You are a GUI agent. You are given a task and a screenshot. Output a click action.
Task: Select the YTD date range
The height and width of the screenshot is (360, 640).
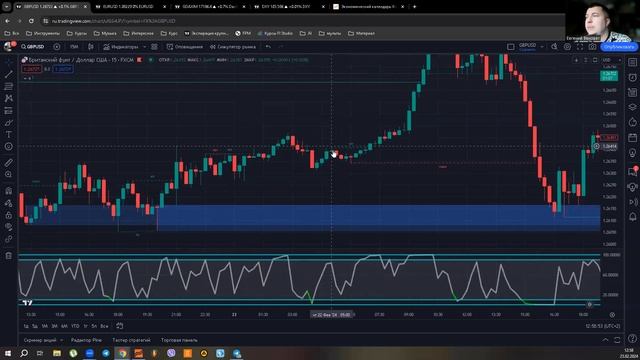click(x=75, y=326)
